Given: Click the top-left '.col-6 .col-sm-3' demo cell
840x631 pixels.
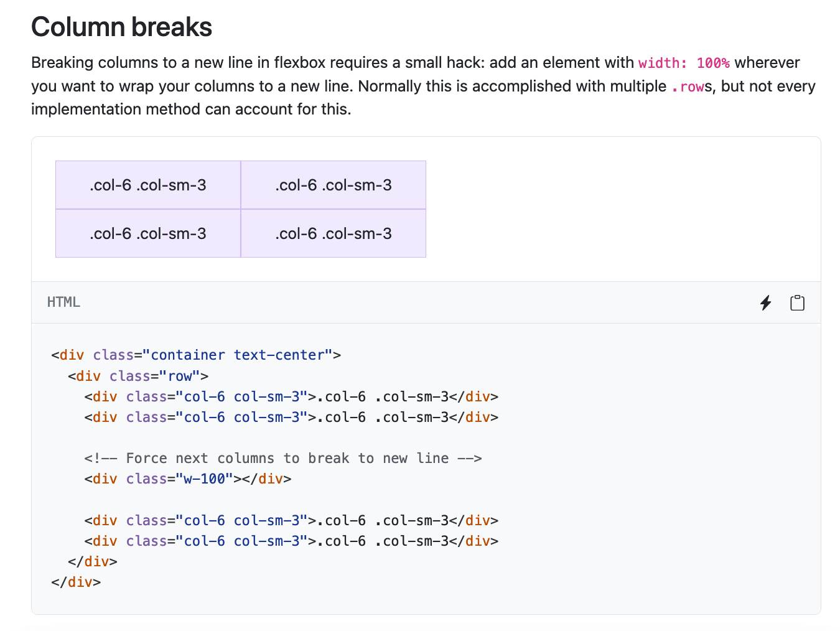Looking at the screenshot, I should [x=147, y=184].
